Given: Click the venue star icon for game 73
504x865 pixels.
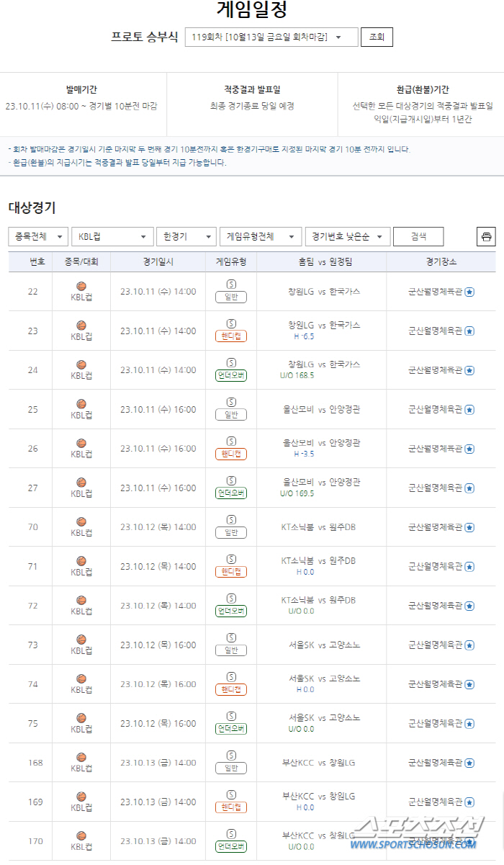Looking at the screenshot, I should tap(469, 645).
